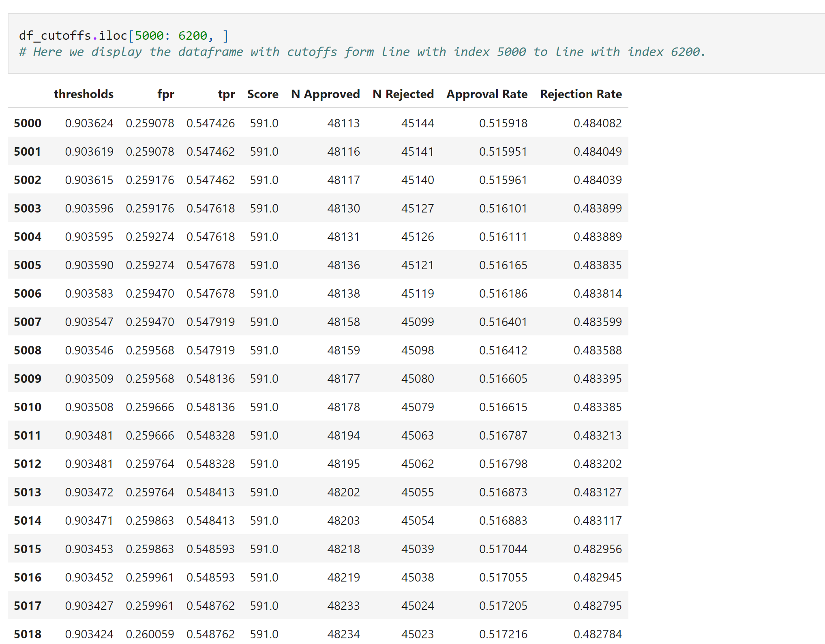Click the Approval Rate column header
The image size is (825, 644).
[487, 94]
